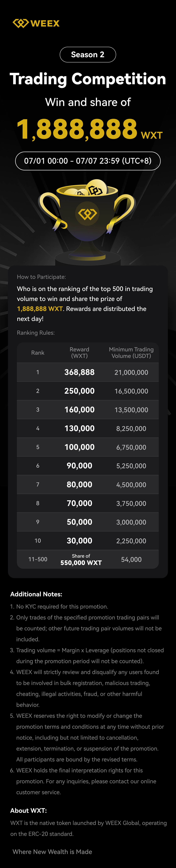Click the Additional Notes heading
This screenshot has width=176, height=868.
point(36,594)
